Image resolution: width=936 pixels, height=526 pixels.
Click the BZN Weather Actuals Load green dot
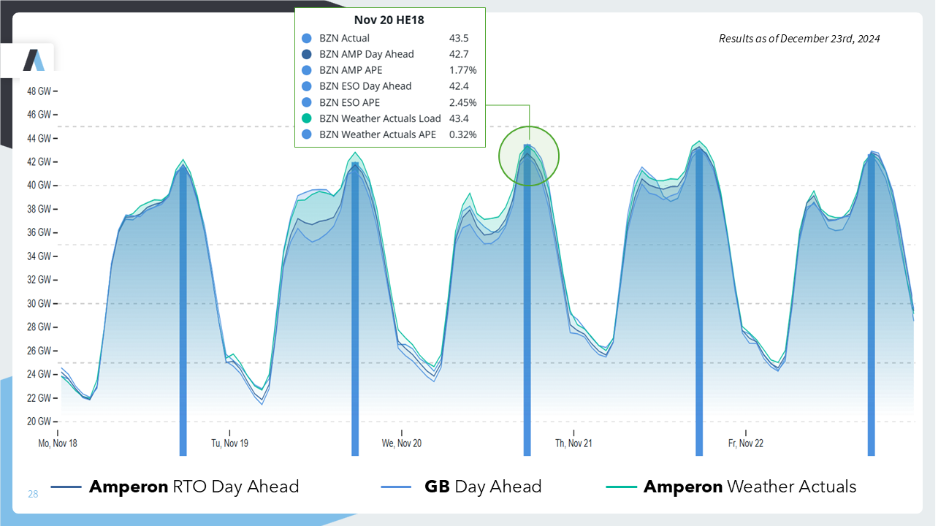307,118
